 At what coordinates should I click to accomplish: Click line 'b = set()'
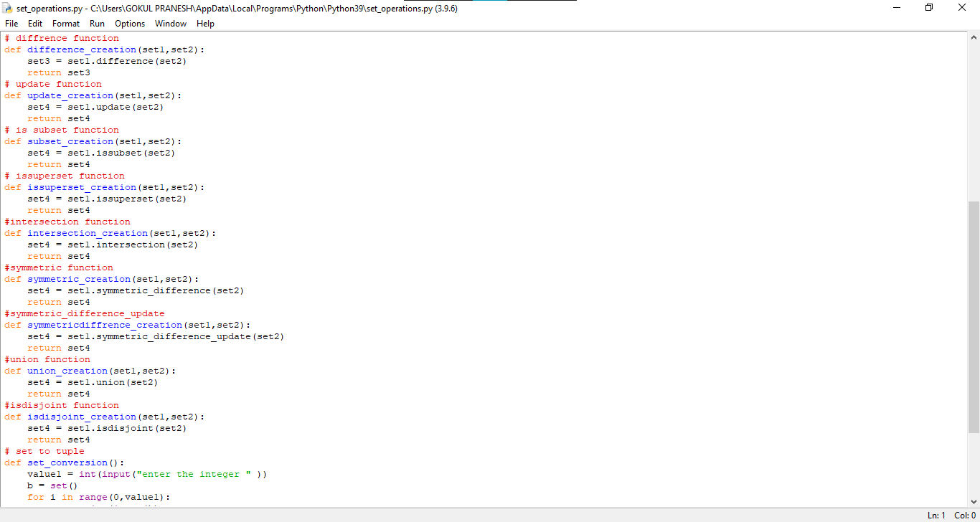[x=53, y=485]
